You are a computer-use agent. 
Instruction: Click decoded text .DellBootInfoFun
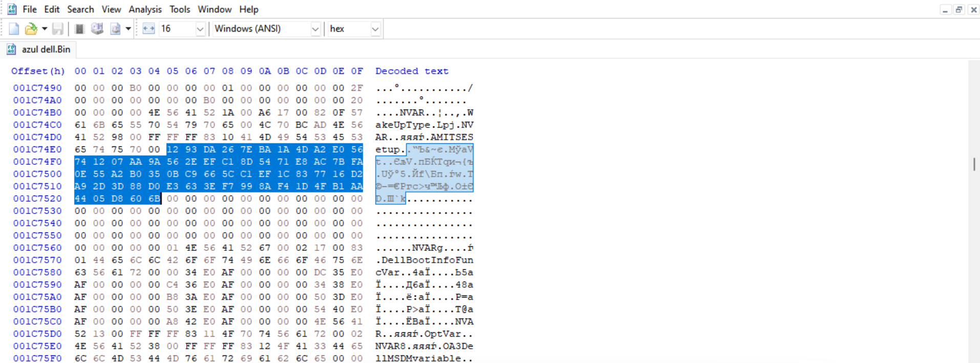point(424,260)
